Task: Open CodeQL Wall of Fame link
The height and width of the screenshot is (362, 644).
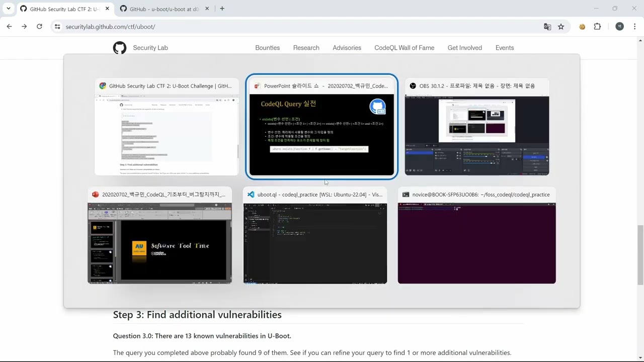Action: coord(404,48)
